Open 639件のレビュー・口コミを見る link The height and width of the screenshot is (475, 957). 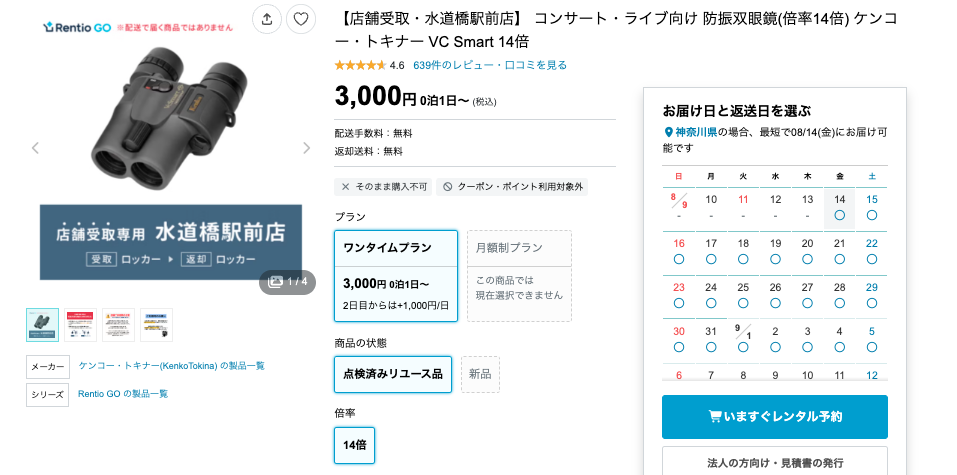490,65
